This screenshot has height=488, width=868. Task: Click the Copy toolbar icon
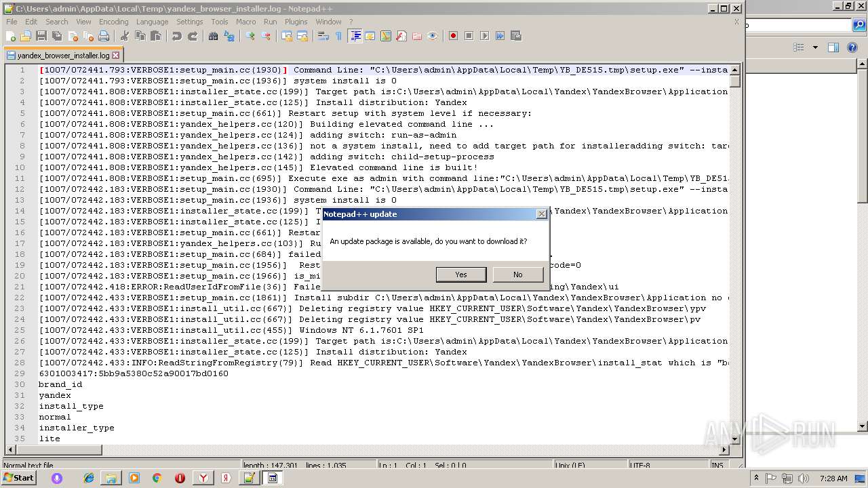coord(140,36)
